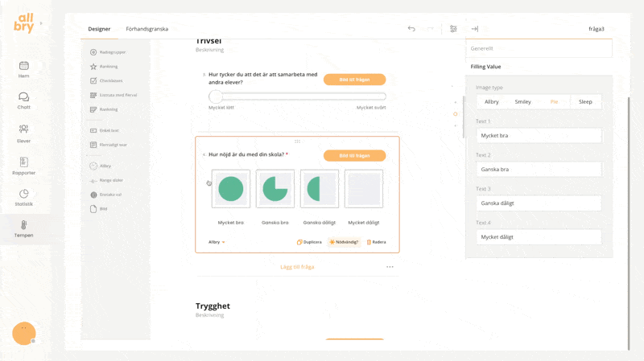This screenshot has width=644, height=361.
Task: Toggle the Nödvändig? required option
Action: click(x=344, y=242)
